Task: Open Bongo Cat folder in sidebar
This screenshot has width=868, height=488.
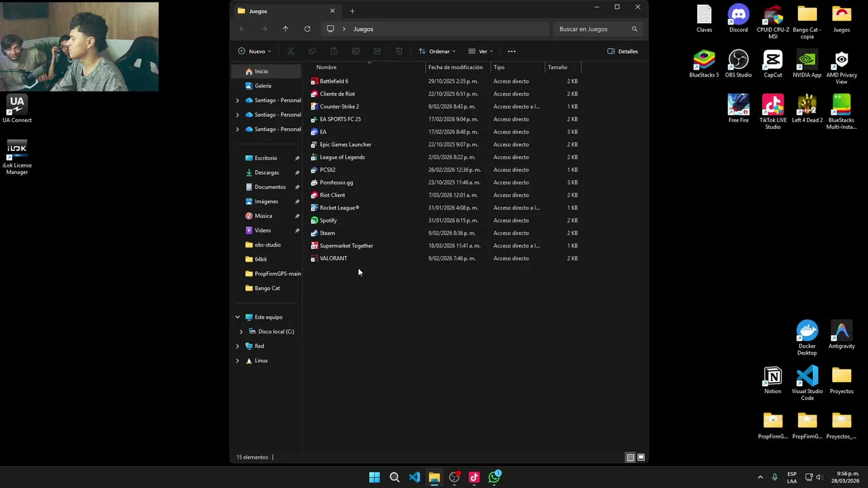Action: click(266, 288)
